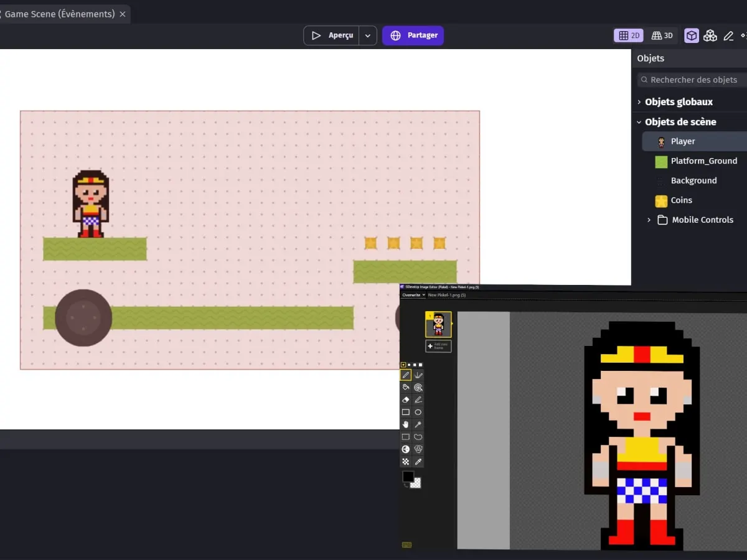Swap primary and secondary colors icon
747x560 pixels.
click(405, 485)
